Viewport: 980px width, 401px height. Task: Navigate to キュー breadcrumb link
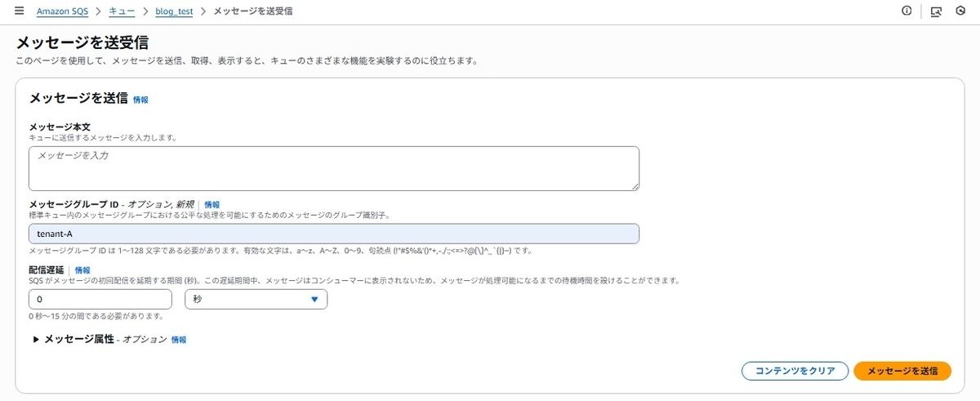[122, 11]
